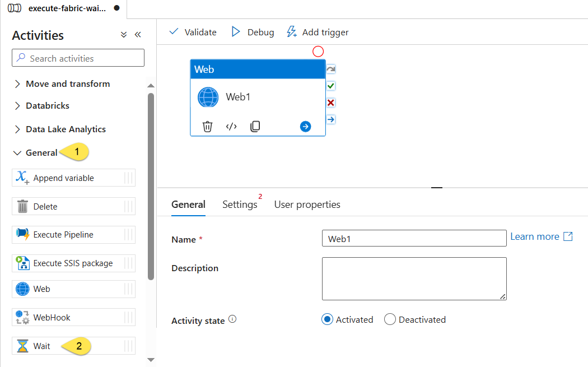
Task: Select the Delete activity trash icon
Action: 22,206
